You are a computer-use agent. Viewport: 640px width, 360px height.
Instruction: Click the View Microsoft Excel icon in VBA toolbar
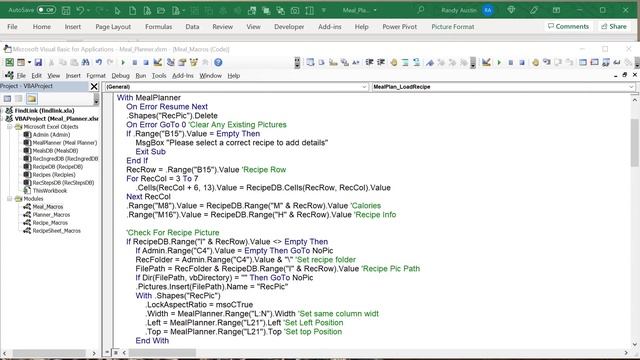pos(9,62)
